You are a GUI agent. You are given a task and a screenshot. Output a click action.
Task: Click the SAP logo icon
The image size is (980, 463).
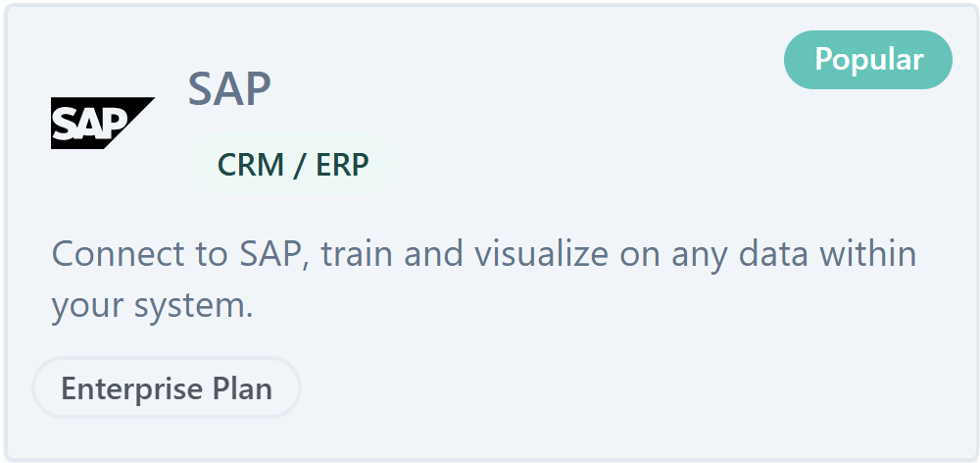102,123
